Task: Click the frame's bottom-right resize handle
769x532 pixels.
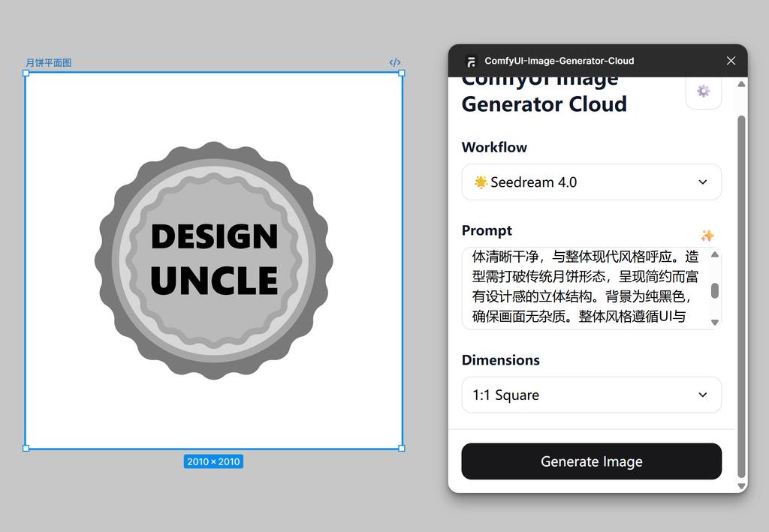Action: [x=402, y=448]
